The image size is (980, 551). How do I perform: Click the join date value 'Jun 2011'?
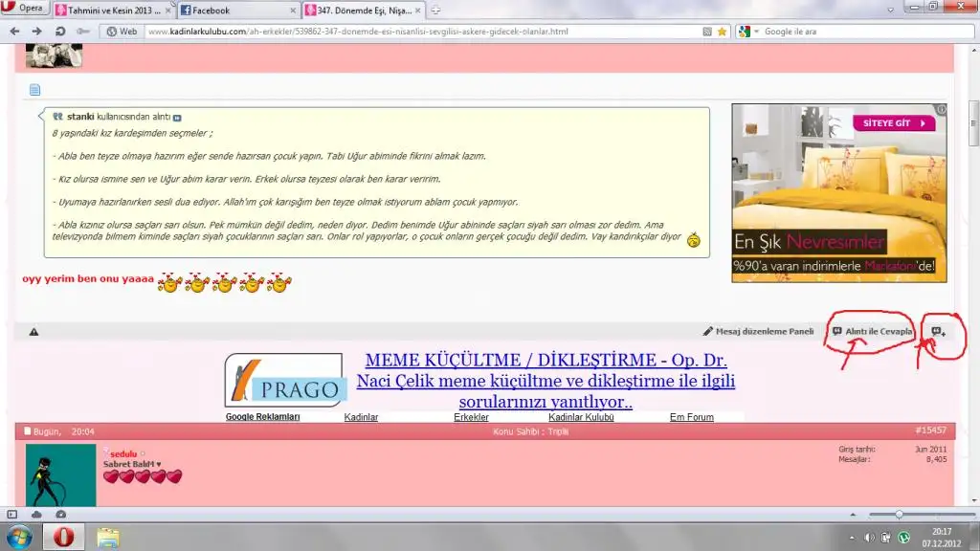tap(930, 450)
